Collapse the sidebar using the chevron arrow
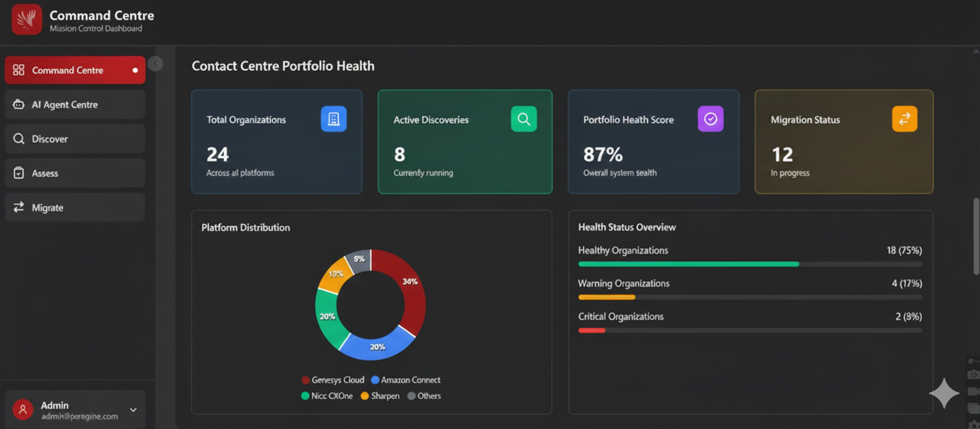The image size is (980, 429). point(155,64)
